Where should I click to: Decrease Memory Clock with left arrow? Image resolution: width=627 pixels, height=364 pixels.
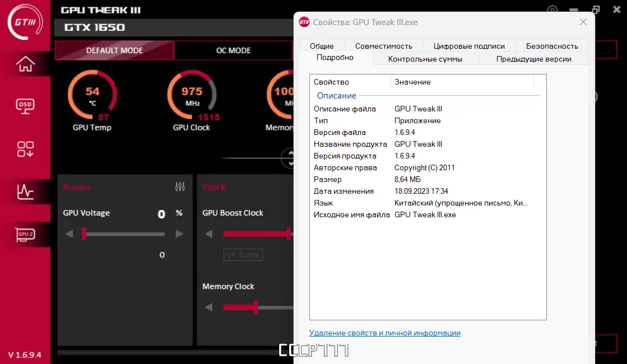pyautogui.click(x=208, y=307)
